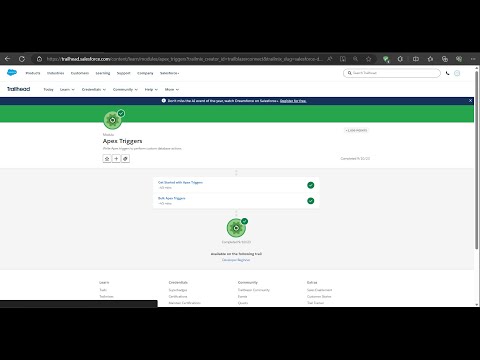Click the Search Trailhead input field
Image resolution: width=480 pixels, height=360 pixels.
[392, 73]
